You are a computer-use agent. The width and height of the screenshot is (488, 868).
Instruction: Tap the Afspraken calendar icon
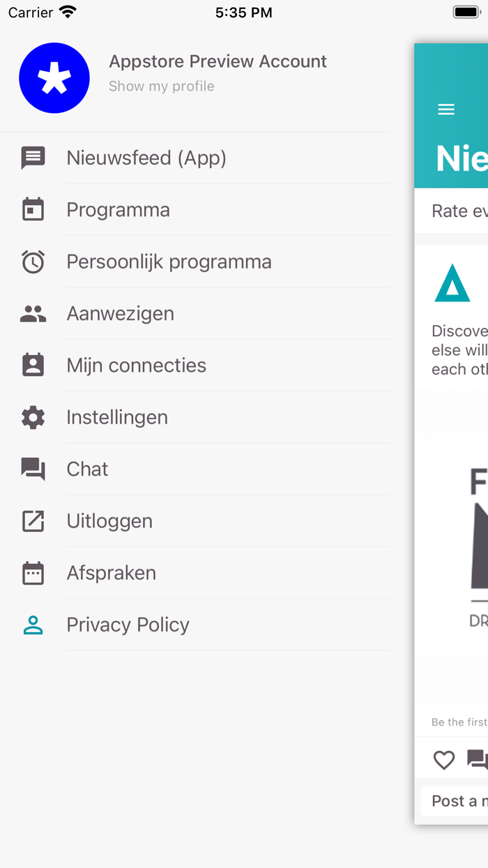coord(33,573)
